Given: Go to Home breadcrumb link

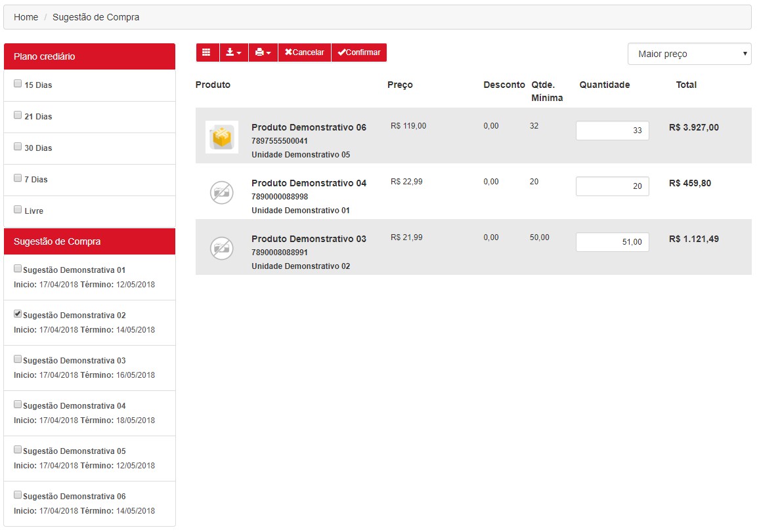Looking at the screenshot, I should [26, 17].
